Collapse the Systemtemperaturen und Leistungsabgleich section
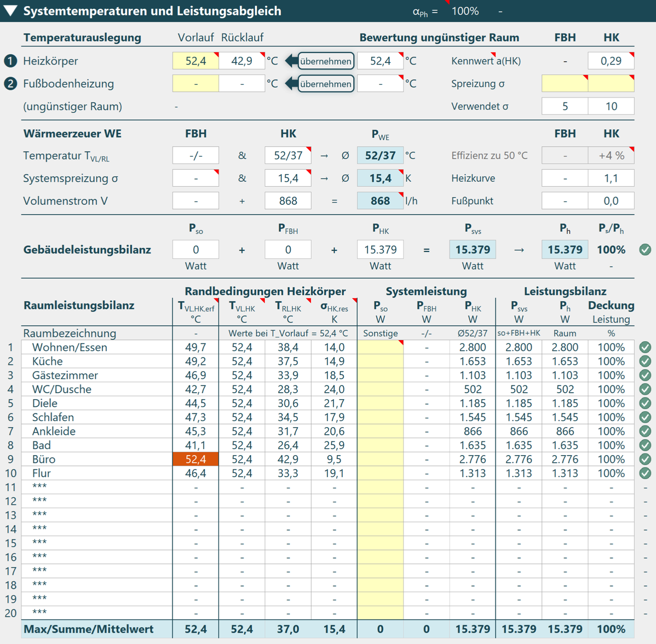The width and height of the screenshot is (656, 644). tap(10, 11)
